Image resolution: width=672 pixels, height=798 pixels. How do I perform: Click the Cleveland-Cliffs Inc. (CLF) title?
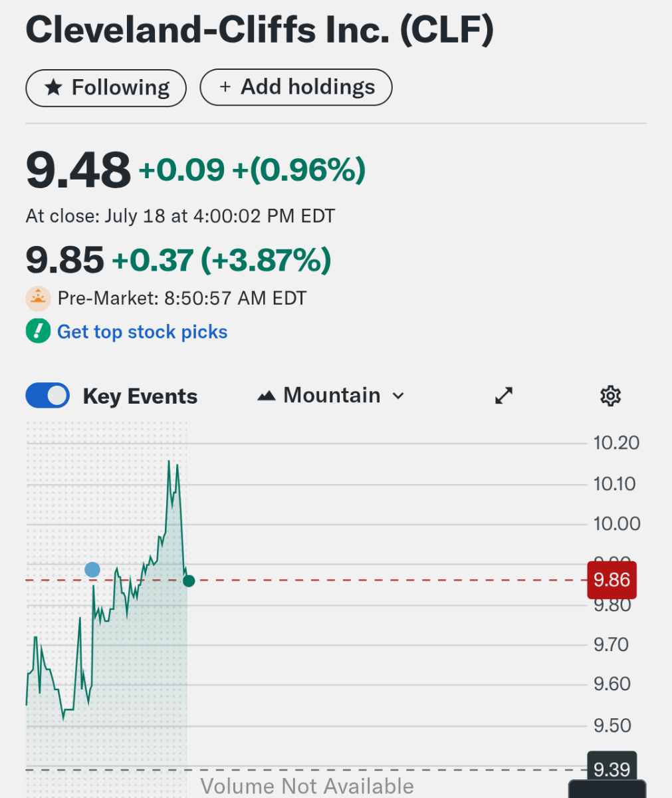[x=259, y=30]
